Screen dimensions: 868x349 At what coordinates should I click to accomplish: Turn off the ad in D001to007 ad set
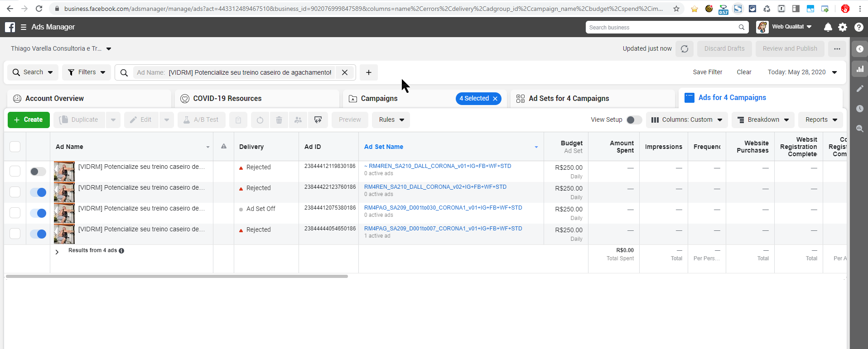(x=38, y=234)
